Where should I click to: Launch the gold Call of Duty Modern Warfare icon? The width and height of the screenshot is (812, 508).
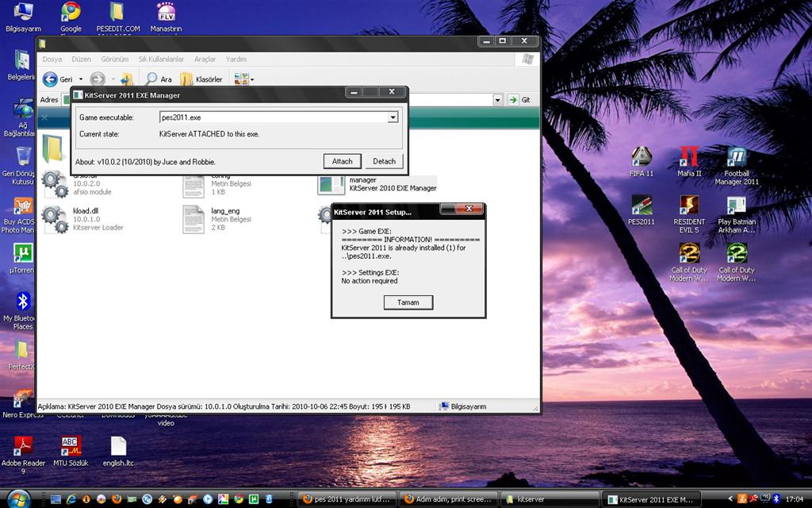tap(689, 262)
